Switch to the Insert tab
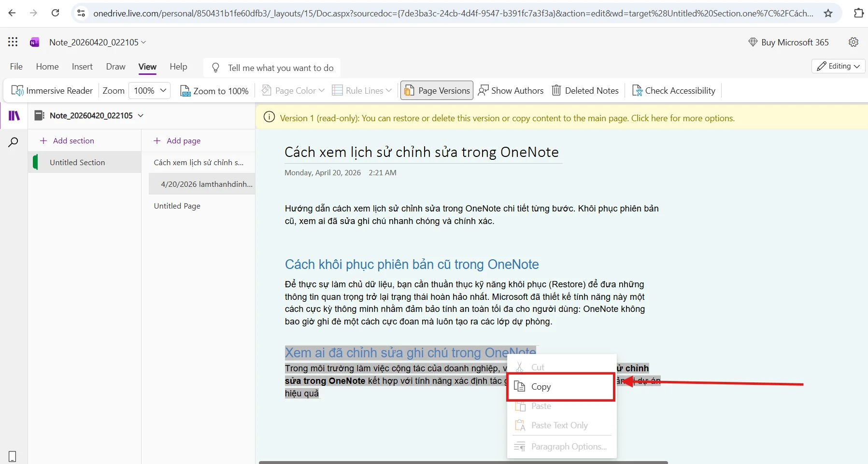The height and width of the screenshot is (464, 868). 82,67
